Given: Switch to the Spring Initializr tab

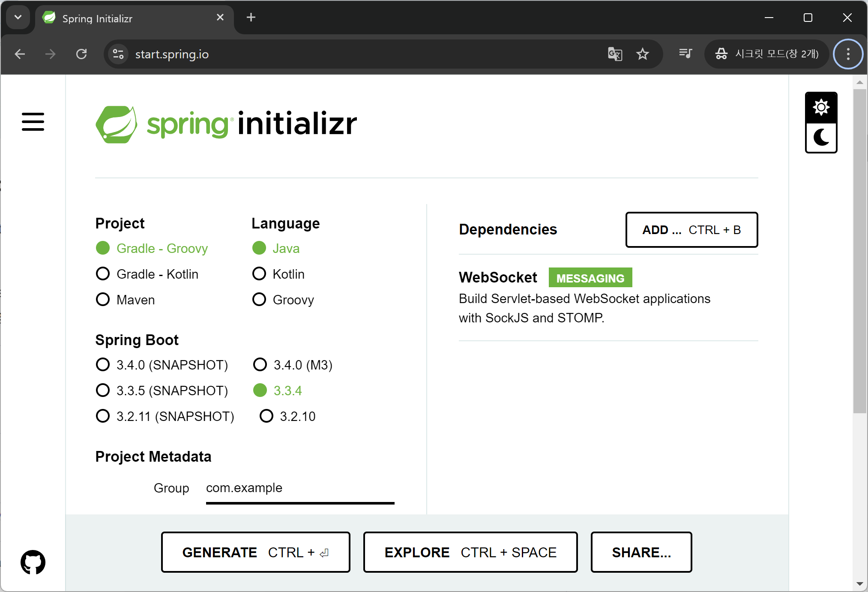Looking at the screenshot, I should tap(129, 18).
